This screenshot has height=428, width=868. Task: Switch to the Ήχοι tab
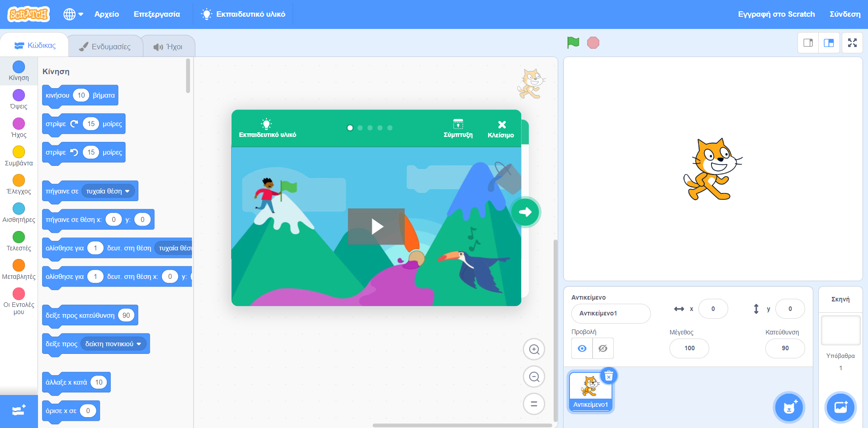[x=168, y=47]
